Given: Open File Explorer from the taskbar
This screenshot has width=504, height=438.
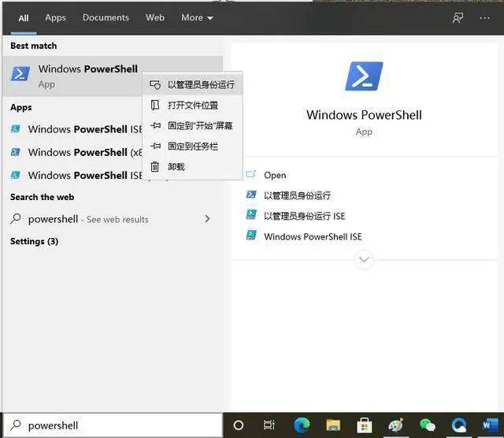Looking at the screenshot, I should [x=333, y=425].
